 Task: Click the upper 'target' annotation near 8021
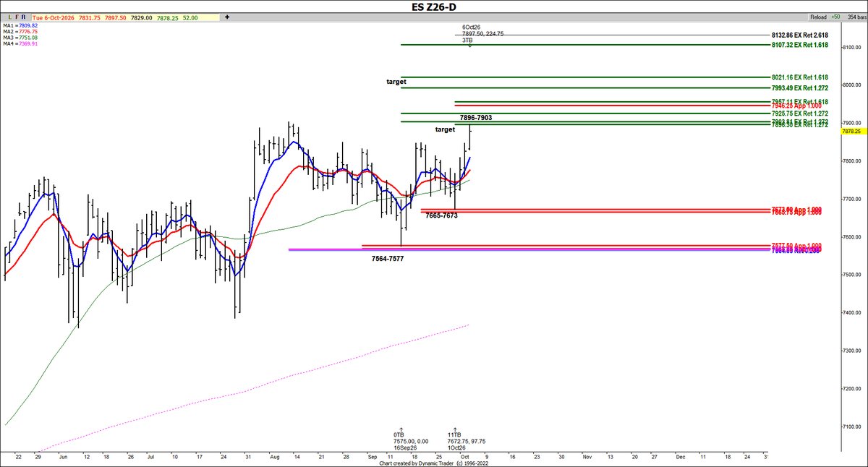pos(396,82)
